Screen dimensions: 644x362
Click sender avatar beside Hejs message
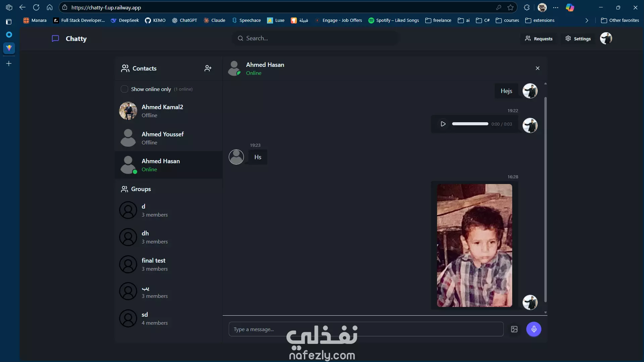click(530, 91)
